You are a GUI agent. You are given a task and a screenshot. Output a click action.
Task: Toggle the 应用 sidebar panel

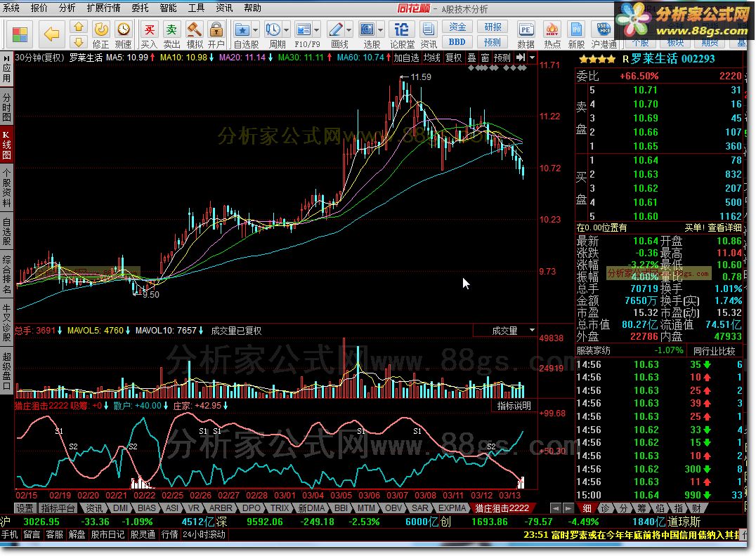pos(6,68)
